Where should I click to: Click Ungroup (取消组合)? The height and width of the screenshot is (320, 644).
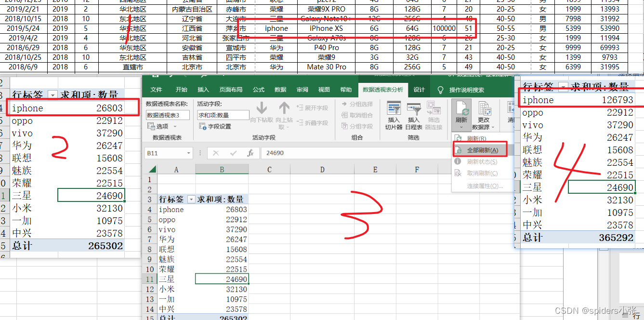[357, 115]
